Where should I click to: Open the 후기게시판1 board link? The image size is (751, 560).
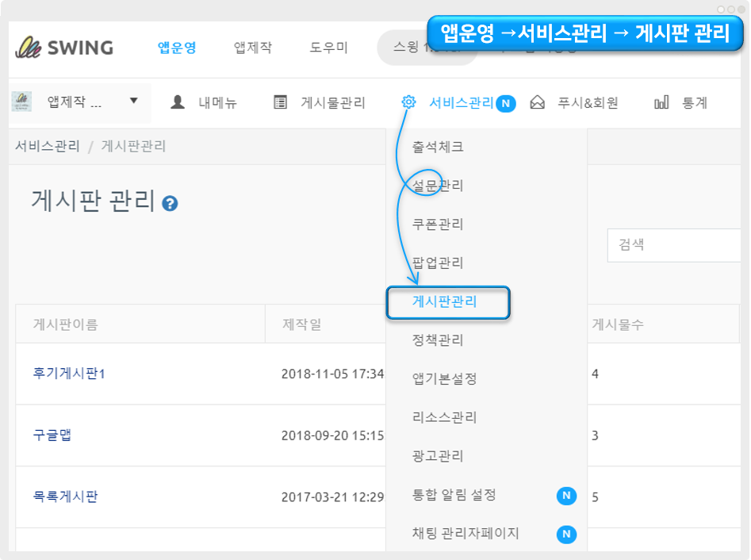tap(69, 373)
